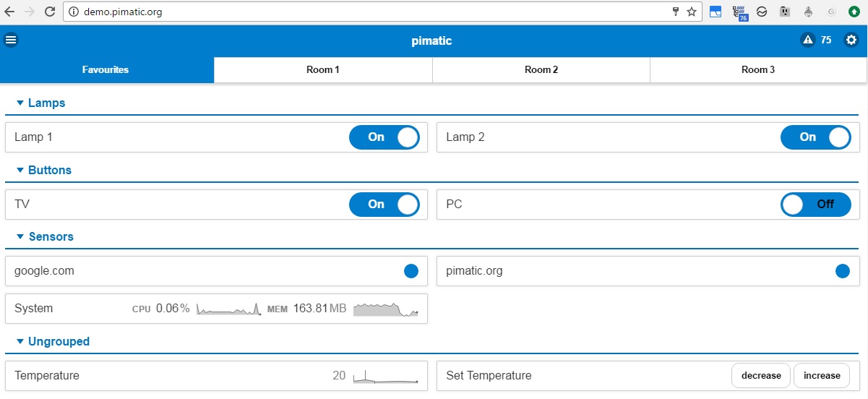Image resolution: width=868 pixels, height=399 pixels.
Task: Toggle the Lamp 2 switch
Action: (815, 137)
